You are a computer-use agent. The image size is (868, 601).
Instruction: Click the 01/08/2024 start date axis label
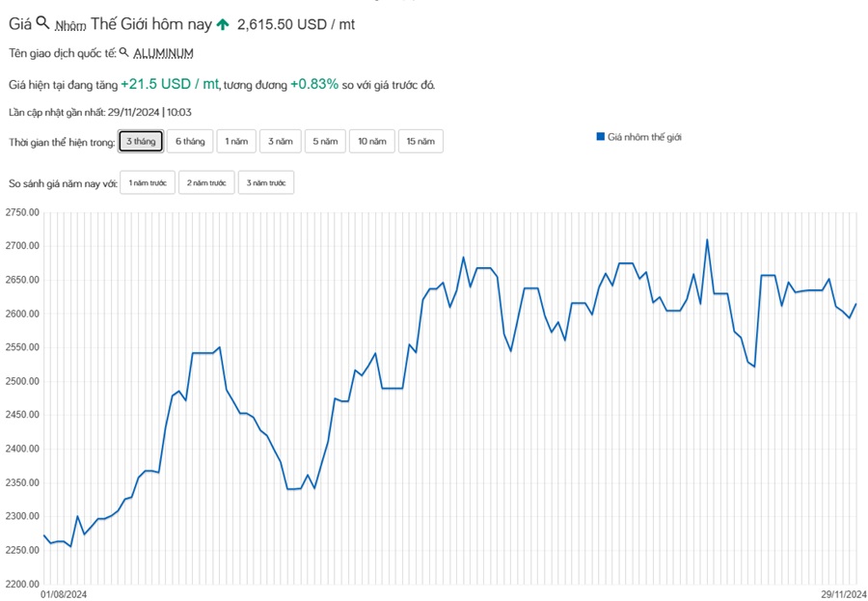coord(64,593)
